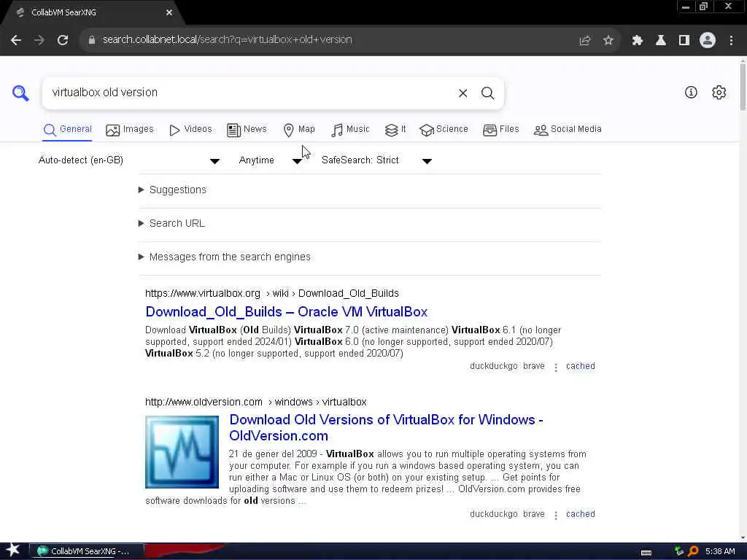Click the duckduckgo label under the virtualbox.org result
The width and height of the screenshot is (747, 560).
coord(494,366)
